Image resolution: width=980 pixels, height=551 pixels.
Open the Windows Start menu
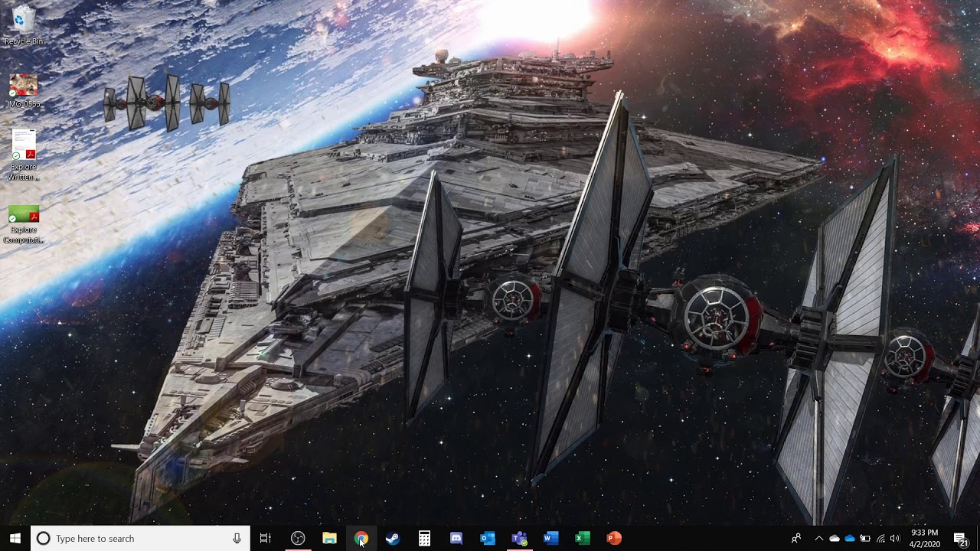tap(15, 539)
